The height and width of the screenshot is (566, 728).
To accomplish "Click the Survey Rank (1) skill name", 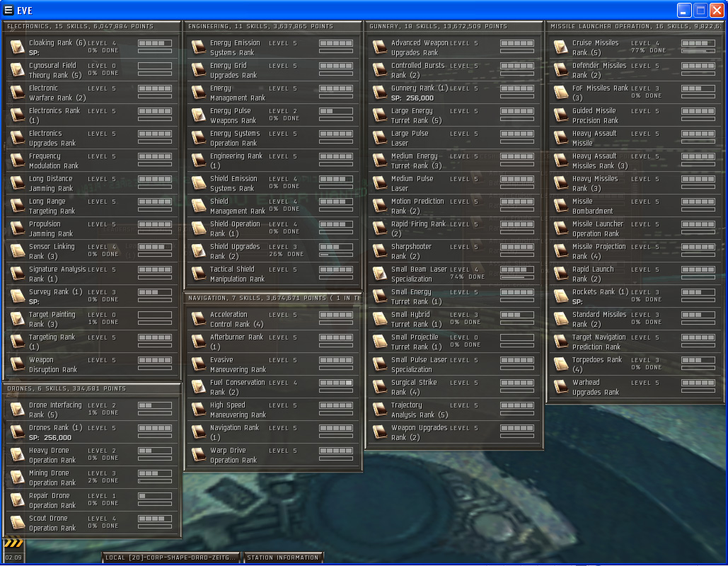I will [x=55, y=292].
